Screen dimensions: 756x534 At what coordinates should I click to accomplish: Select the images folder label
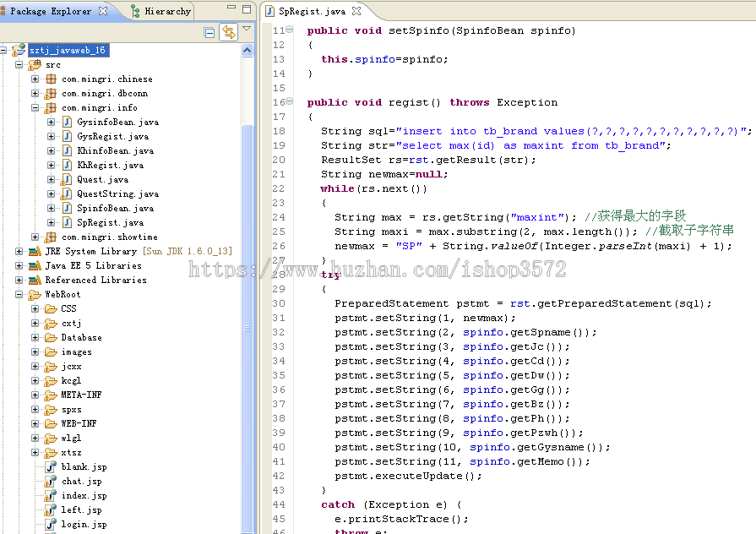(x=76, y=352)
